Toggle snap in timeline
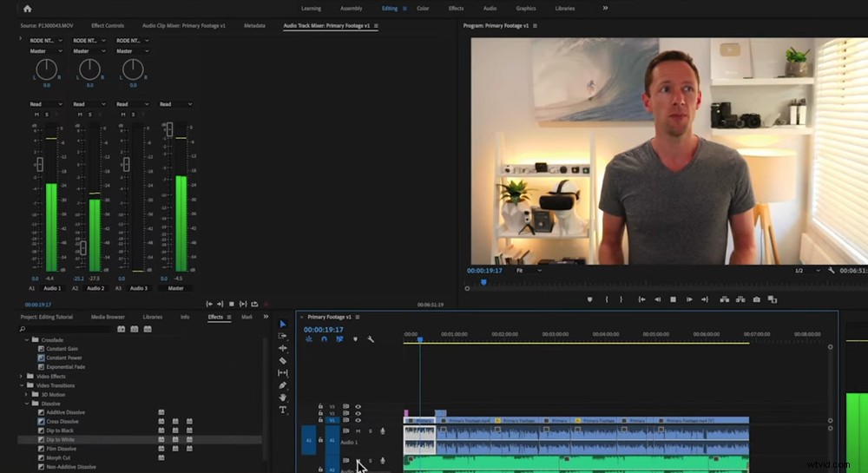Viewport: 868px width, 473px height. pyautogui.click(x=325, y=339)
